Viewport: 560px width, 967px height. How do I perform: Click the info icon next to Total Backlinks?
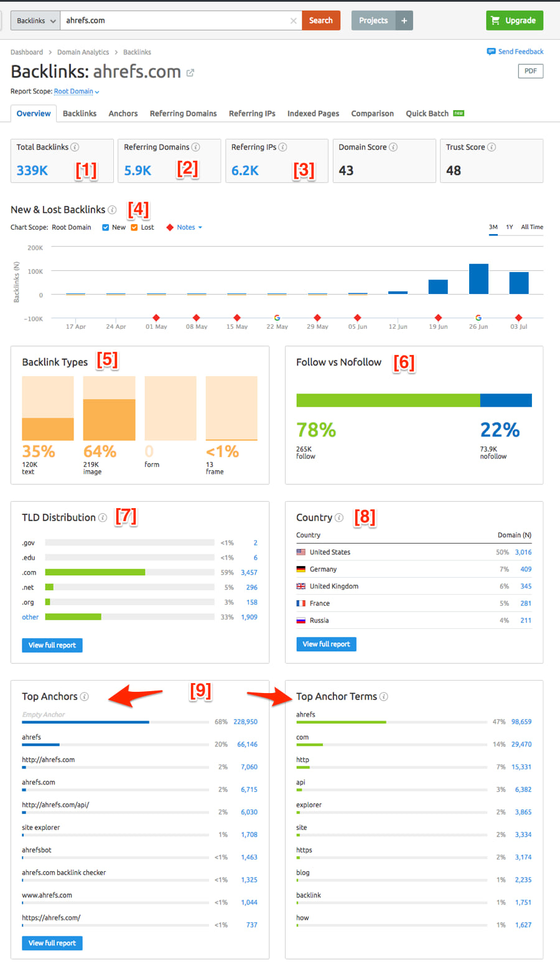coord(75,147)
